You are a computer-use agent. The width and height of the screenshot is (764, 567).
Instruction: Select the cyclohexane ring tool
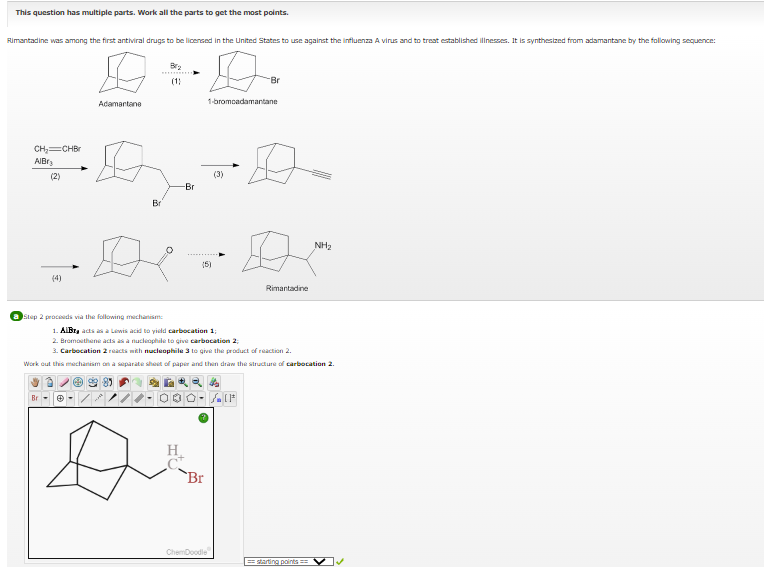(164, 398)
